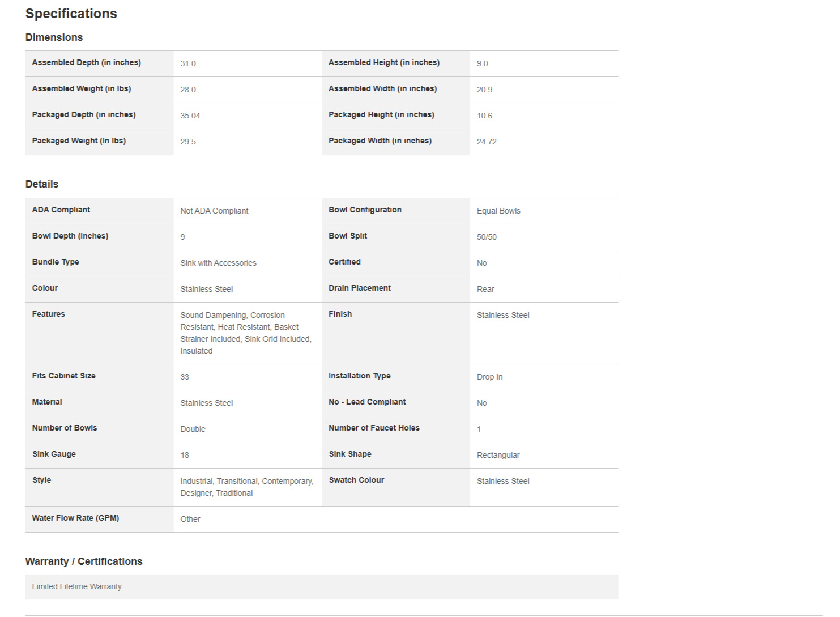Image resolution: width=840 pixels, height=617 pixels.
Task: Click the Assembled Depth (in inches) label
Action: [x=87, y=63]
